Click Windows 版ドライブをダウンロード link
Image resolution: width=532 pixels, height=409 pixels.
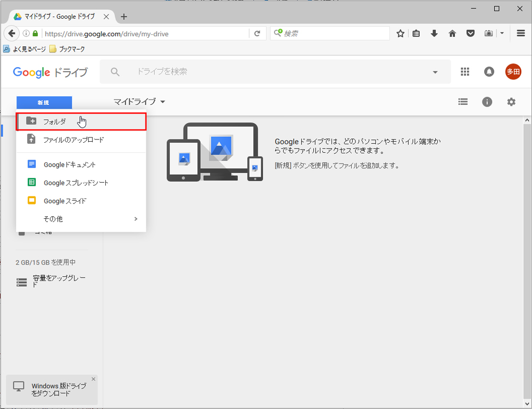point(59,390)
